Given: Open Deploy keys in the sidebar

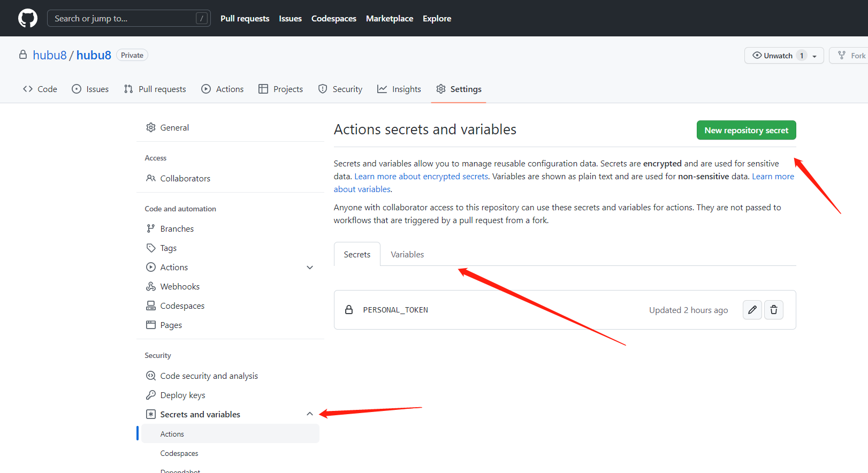Looking at the screenshot, I should [182, 395].
